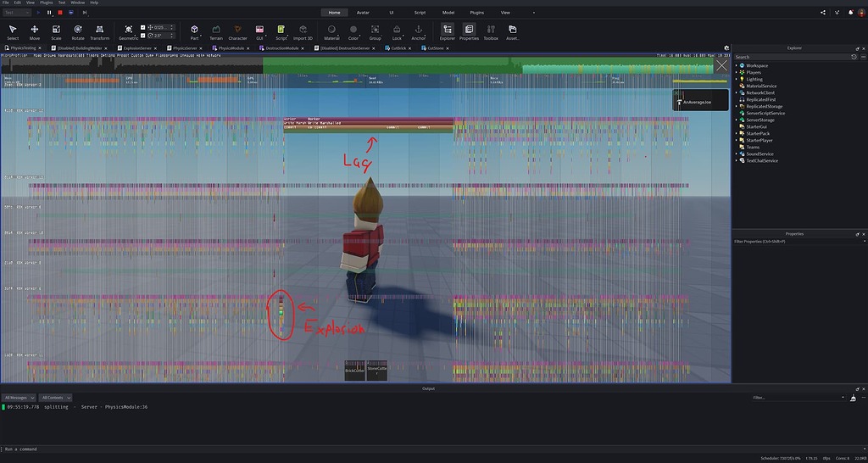Screen dimensions: 868x463
Task: Open the All Contexts dropdown
Action: (56, 397)
